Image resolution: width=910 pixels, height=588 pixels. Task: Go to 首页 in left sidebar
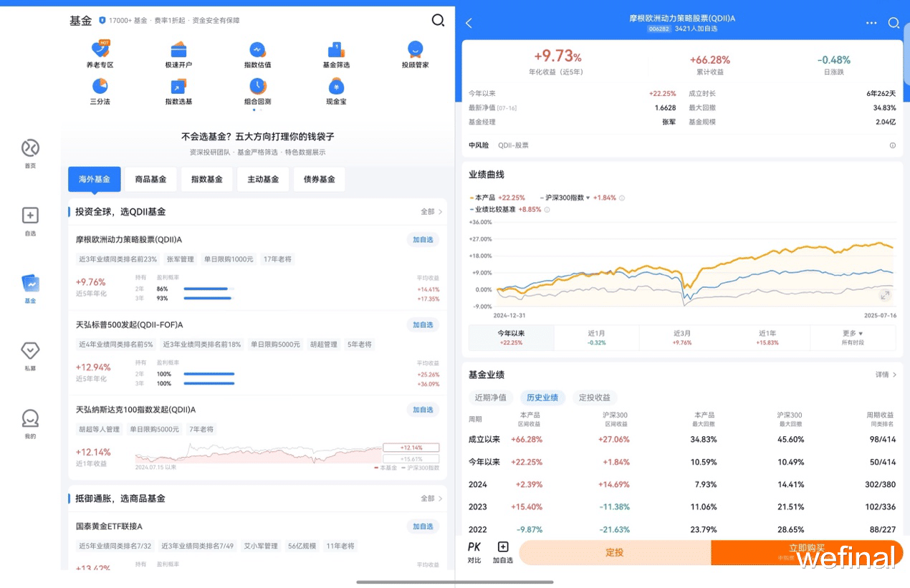click(30, 153)
